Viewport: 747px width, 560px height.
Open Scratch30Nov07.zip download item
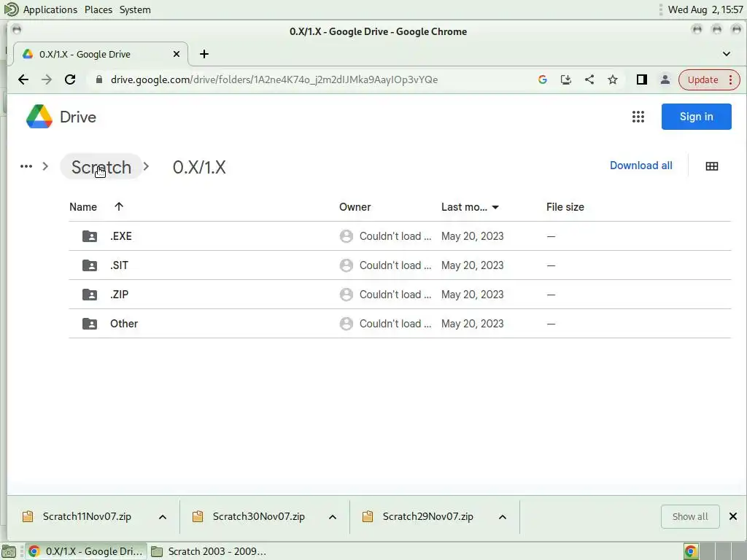259,516
